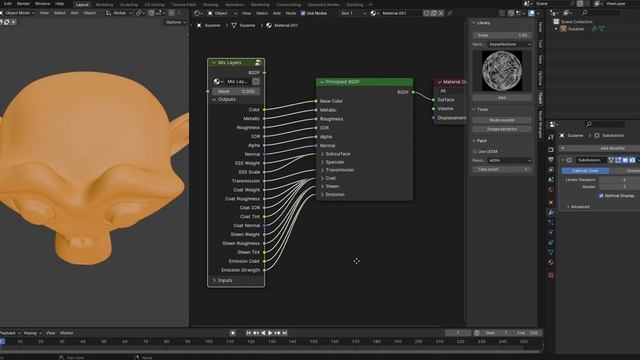This screenshot has height=360, width=640.
Task: Open the Node menu in node editor
Action: 291,13
